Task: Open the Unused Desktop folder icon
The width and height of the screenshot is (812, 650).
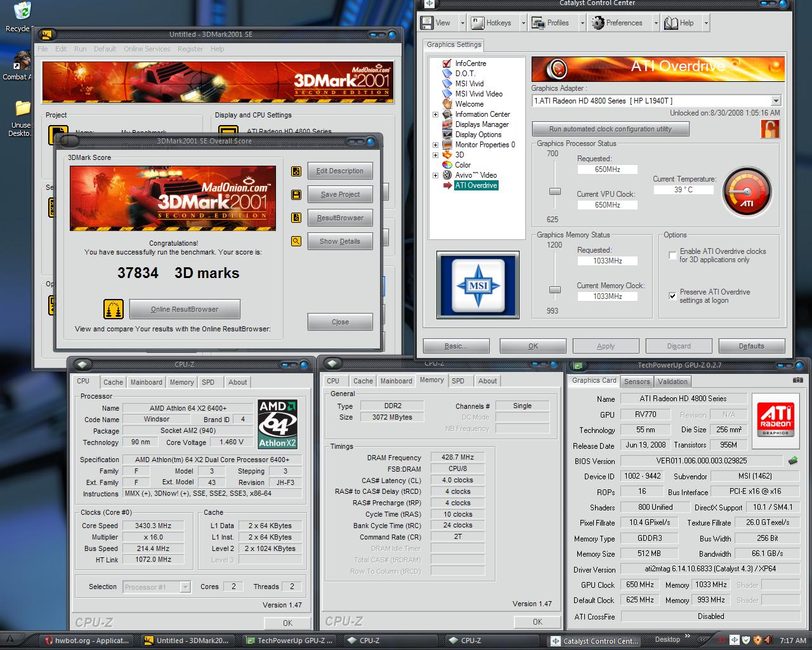Action: click(x=22, y=108)
